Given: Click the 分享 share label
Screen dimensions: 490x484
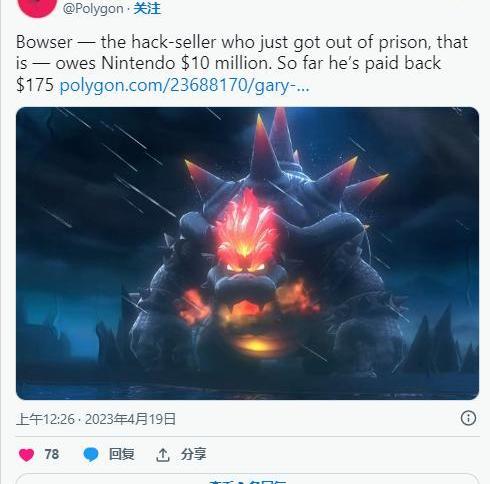Looking at the screenshot, I should (193, 454).
